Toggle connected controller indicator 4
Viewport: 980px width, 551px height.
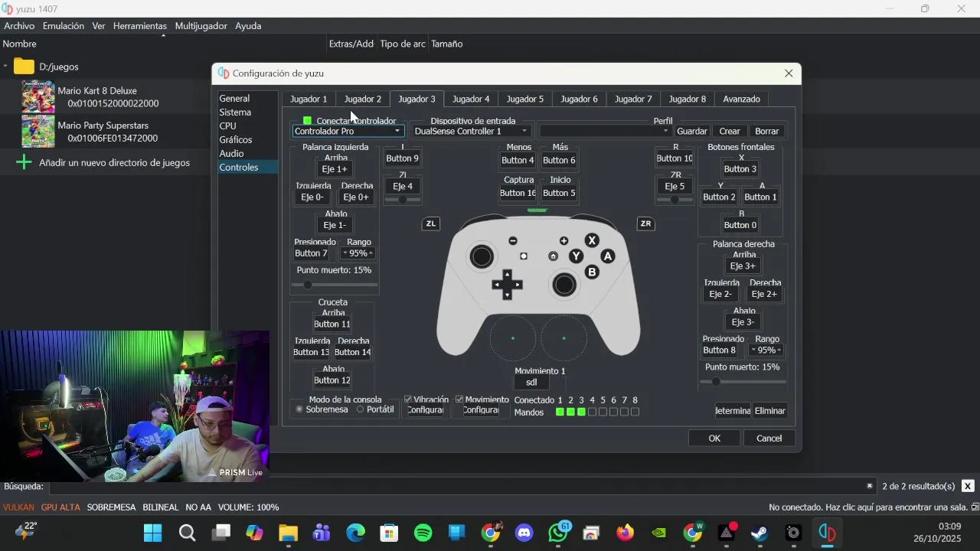(x=592, y=412)
